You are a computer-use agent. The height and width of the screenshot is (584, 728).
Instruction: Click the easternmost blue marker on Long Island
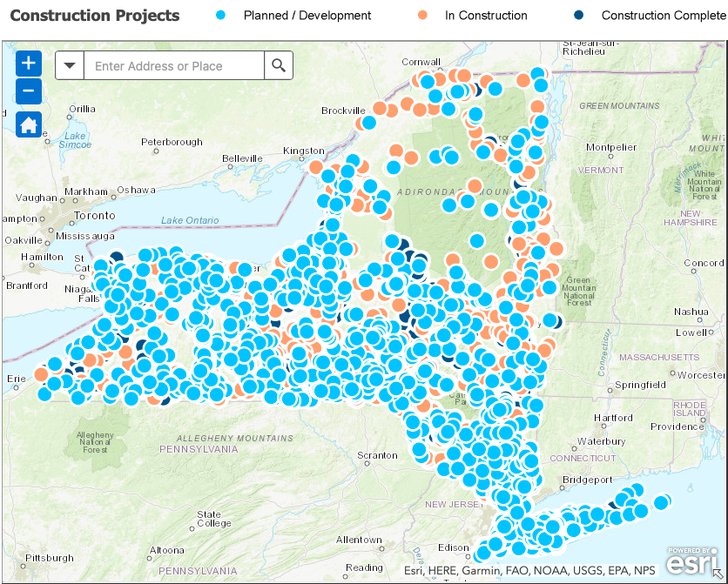[662, 502]
